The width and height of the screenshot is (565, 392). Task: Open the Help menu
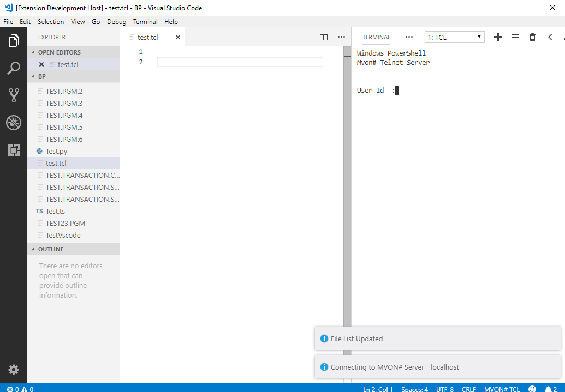[171, 22]
